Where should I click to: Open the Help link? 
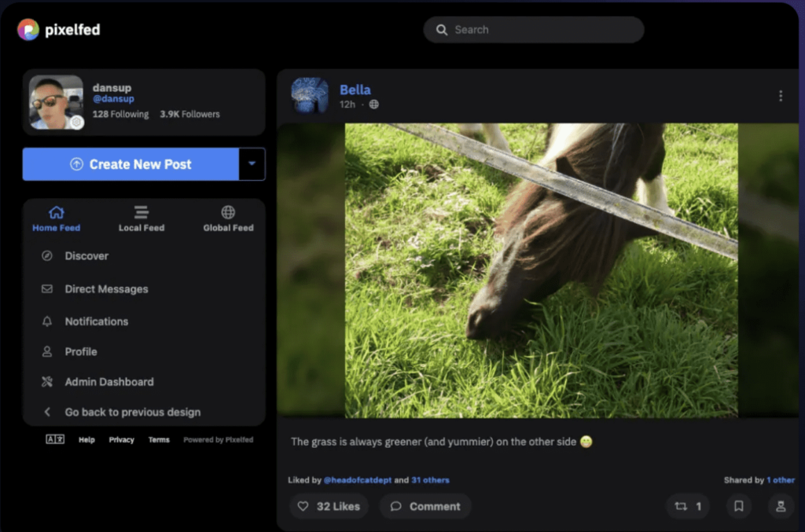coord(86,439)
